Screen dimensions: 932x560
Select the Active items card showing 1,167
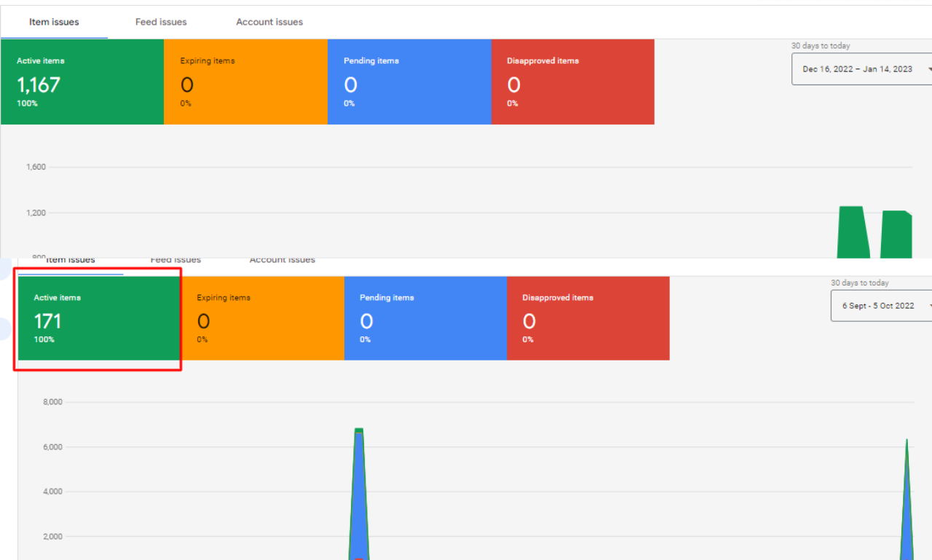point(82,82)
